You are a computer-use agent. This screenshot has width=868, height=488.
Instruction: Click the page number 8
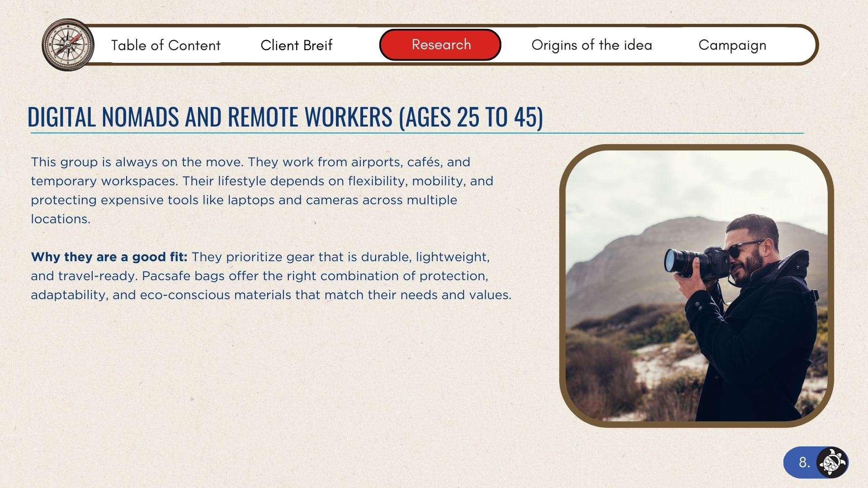[804, 462]
